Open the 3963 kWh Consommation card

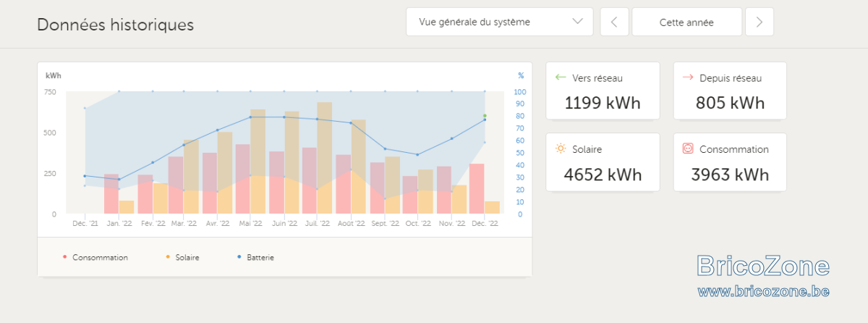point(730,161)
